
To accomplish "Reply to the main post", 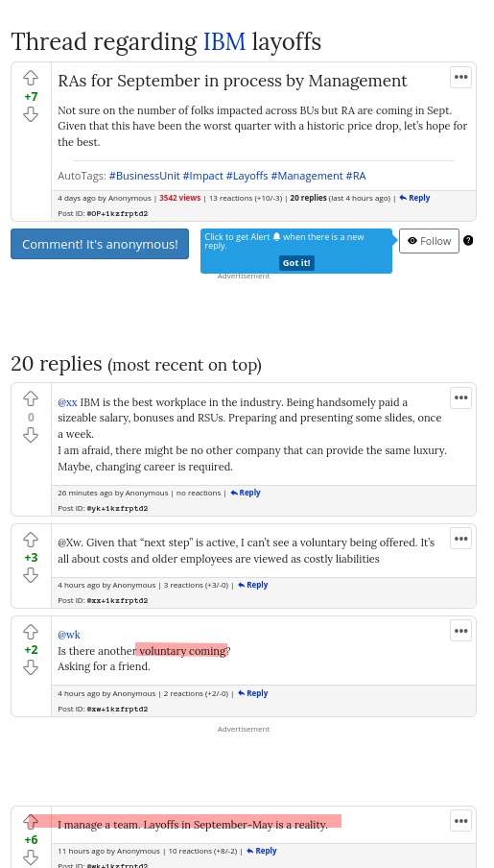I will (x=414, y=198).
